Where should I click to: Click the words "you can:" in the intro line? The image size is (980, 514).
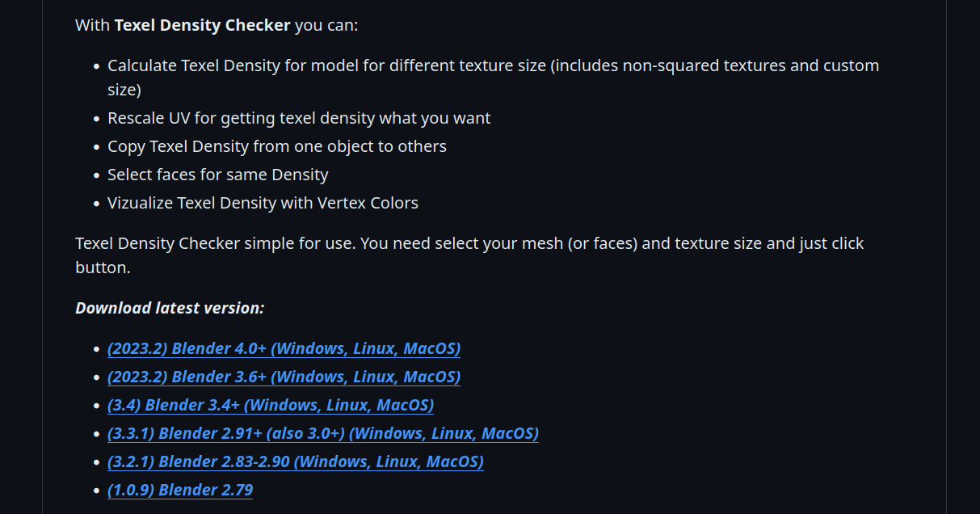[x=326, y=25]
